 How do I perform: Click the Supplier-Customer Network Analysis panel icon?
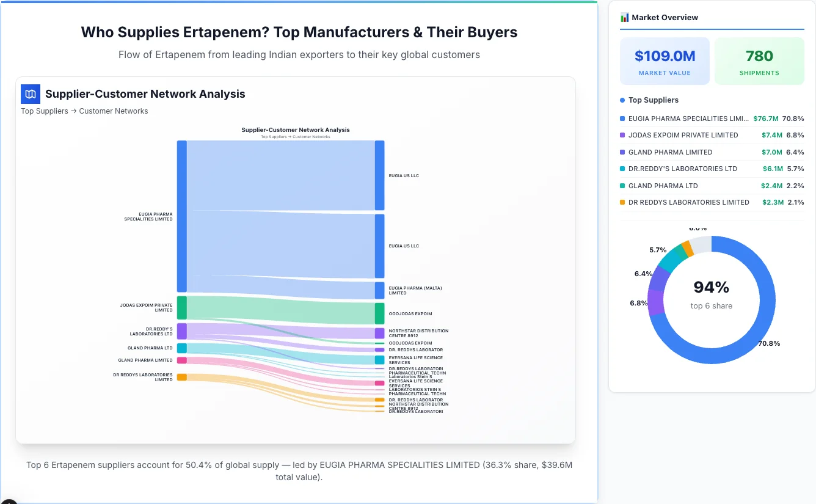pyautogui.click(x=30, y=94)
